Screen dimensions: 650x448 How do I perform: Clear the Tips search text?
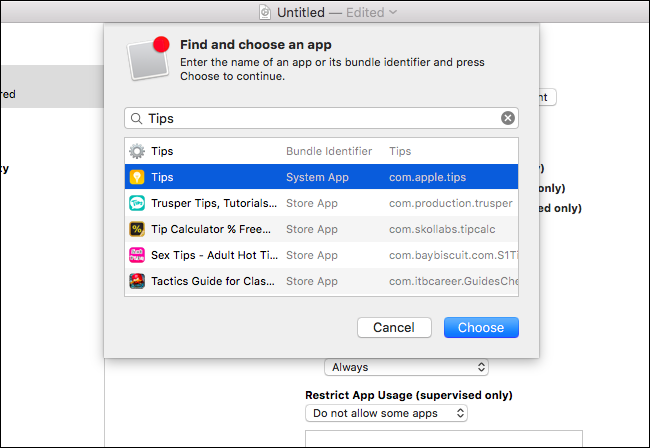508,118
